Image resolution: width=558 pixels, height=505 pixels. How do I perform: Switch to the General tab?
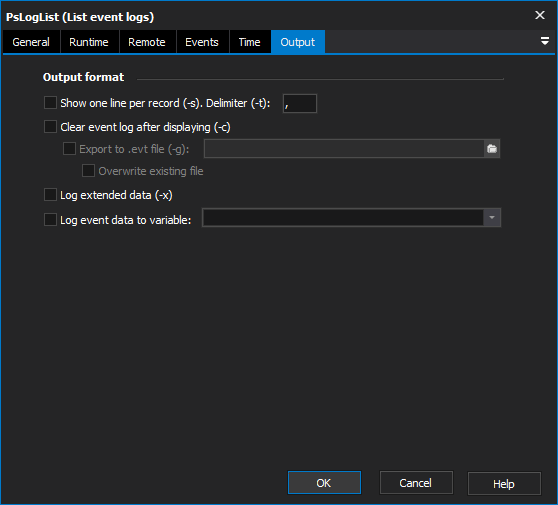point(31,42)
